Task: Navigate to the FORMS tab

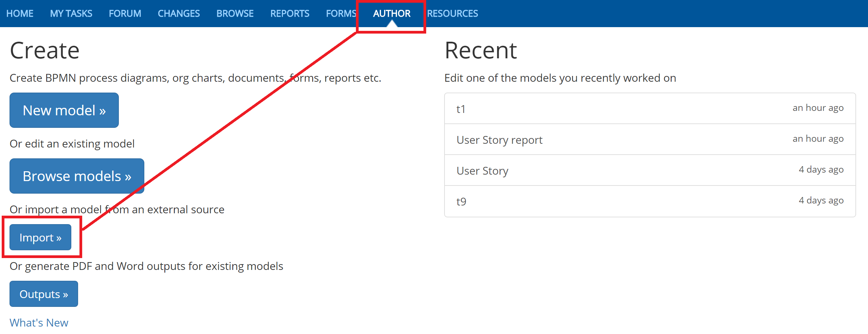Action: pos(341,14)
